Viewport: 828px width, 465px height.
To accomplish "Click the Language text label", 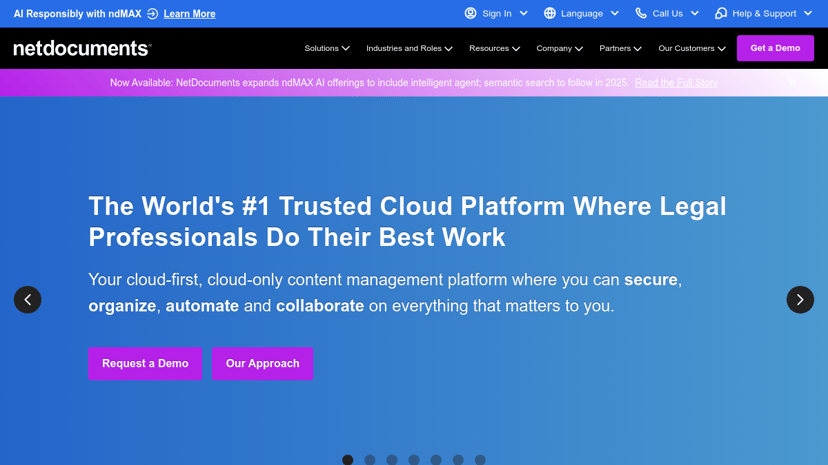I will pyautogui.click(x=582, y=14).
